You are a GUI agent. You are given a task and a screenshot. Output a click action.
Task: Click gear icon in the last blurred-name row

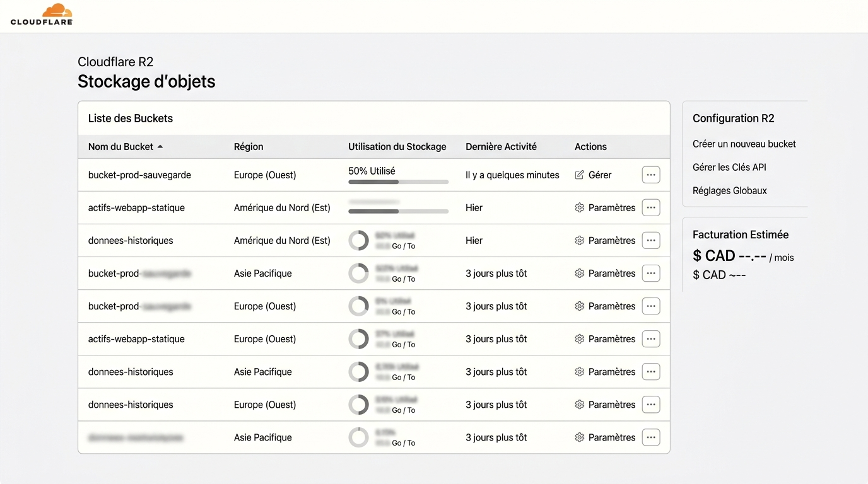coord(580,437)
